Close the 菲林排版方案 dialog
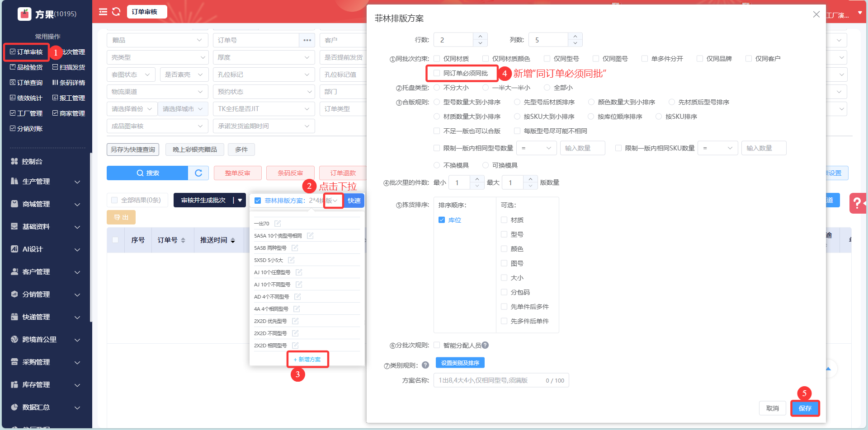The image size is (868, 430). tap(816, 14)
